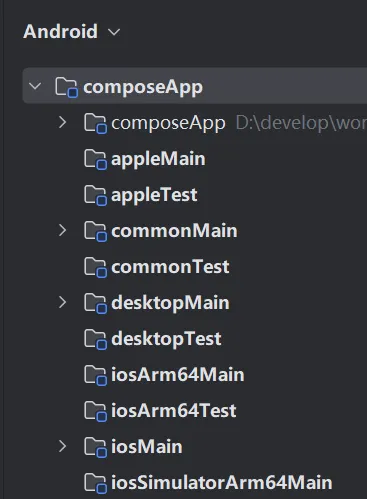The height and width of the screenshot is (499, 367).
Task: Click the appleTest module folder icon
Action: 95,195
